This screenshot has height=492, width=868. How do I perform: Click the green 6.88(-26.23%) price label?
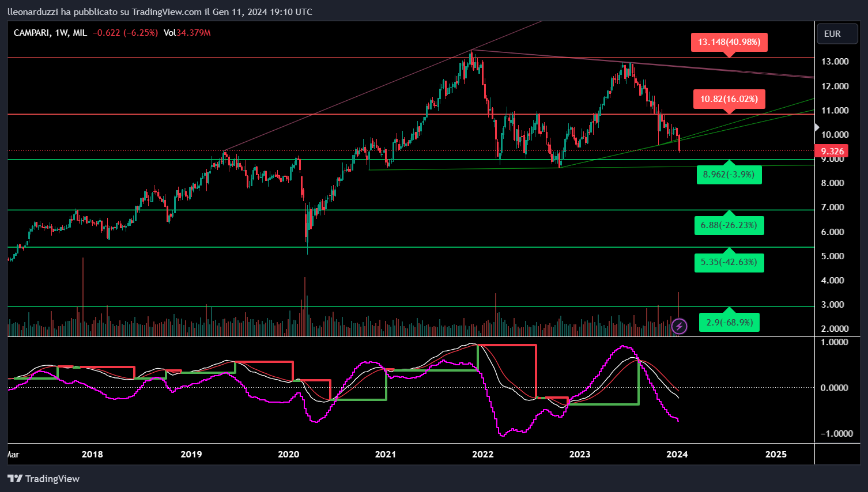[x=729, y=225]
